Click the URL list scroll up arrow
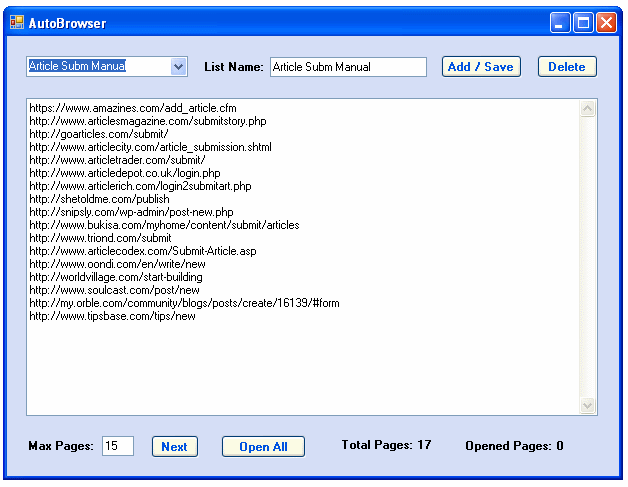 coord(587,109)
